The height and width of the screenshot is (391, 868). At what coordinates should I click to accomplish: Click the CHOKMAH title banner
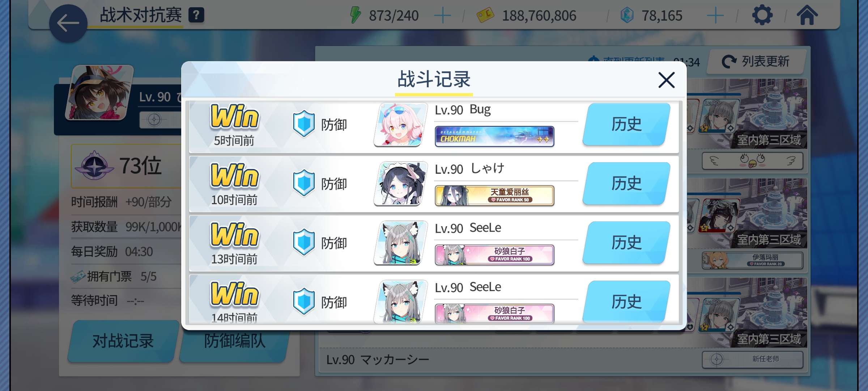click(x=494, y=136)
